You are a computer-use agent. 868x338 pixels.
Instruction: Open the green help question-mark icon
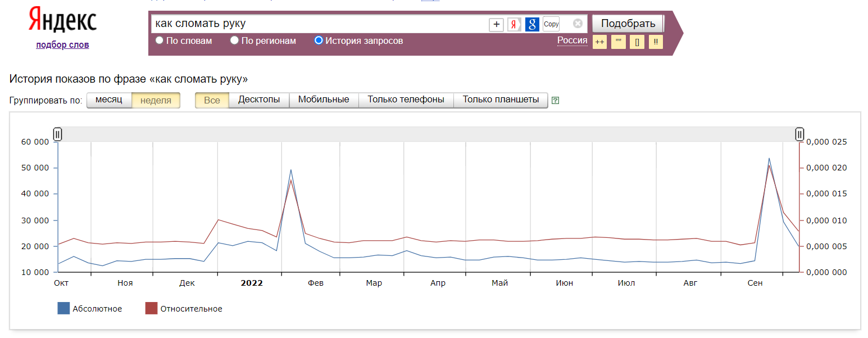[556, 100]
